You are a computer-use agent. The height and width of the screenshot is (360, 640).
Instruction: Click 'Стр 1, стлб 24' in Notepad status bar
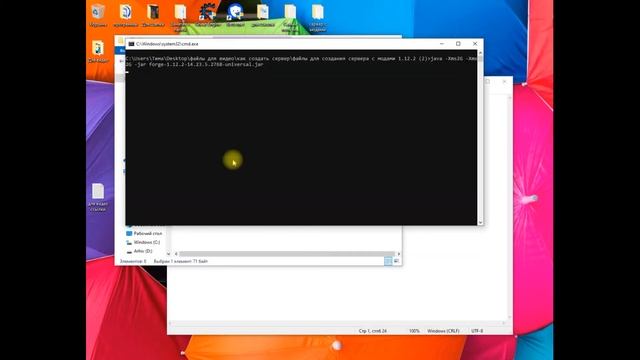point(373,331)
